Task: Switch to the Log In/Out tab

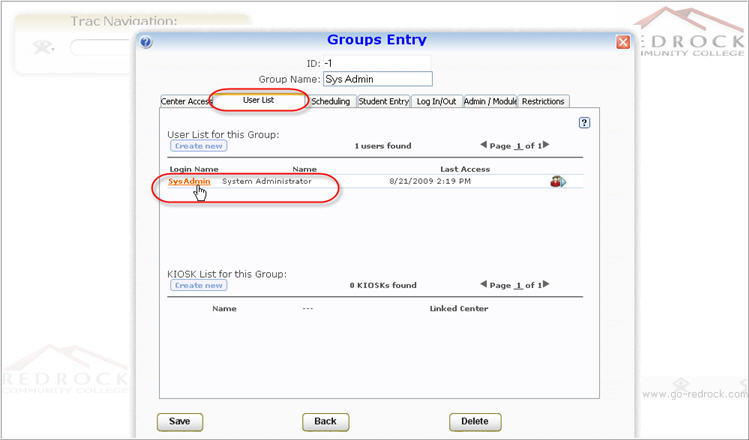Action: (x=436, y=101)
